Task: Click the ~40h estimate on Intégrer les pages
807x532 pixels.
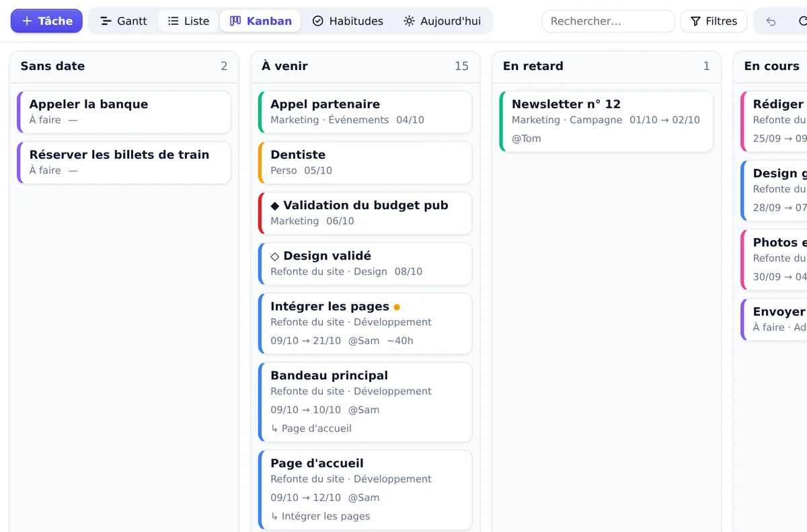Action: [400, 341]
